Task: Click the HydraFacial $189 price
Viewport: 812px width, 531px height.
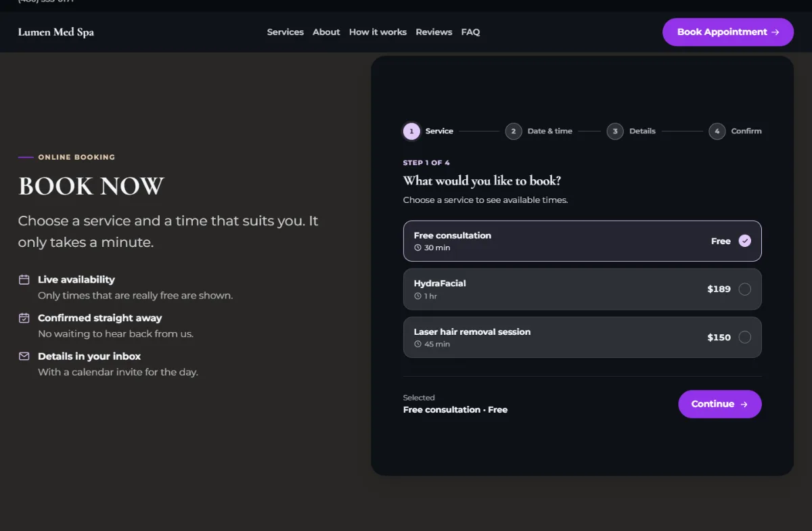Action: coord(719,290)
